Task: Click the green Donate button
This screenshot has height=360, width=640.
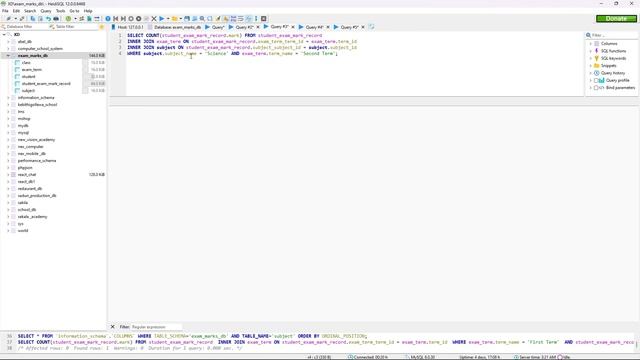Action: point(616,18)
